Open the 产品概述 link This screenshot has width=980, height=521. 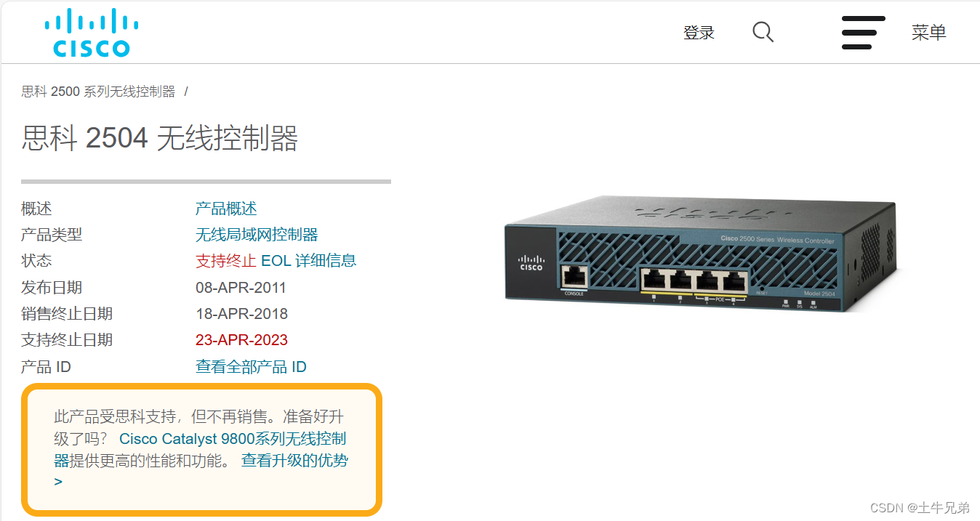226,209
